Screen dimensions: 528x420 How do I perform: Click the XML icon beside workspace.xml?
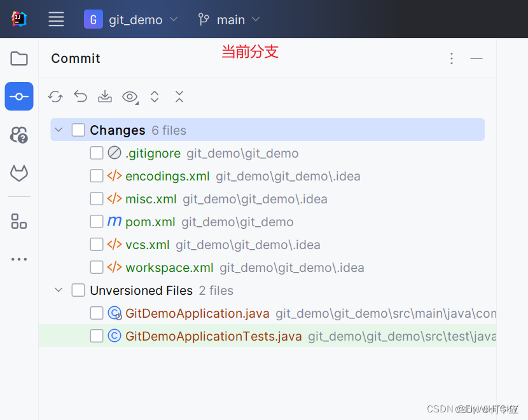tap(115, 268)
